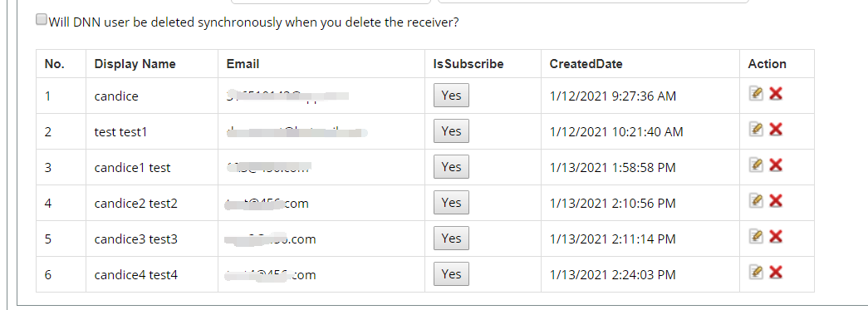The height and width of the screenshot is (310, 868).
Task: Check the delete DNN user synchronously checkbox
Action: click(x=42, y=20)
